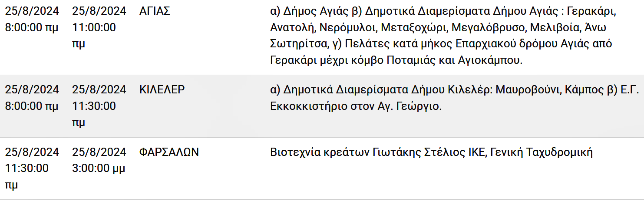
Task: Click the ΑΓΙΑΣ municipality cell
Action: [155, 11]
